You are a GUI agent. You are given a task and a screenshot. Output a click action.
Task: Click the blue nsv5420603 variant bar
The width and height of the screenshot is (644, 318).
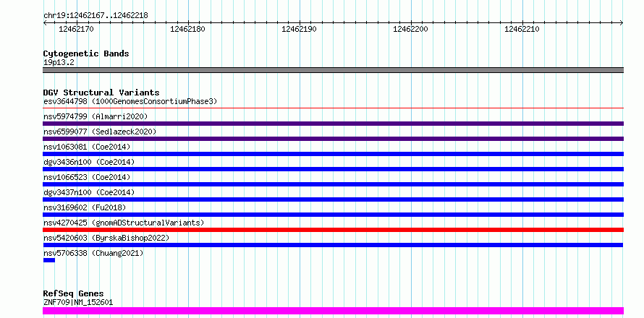pos(333,245)
